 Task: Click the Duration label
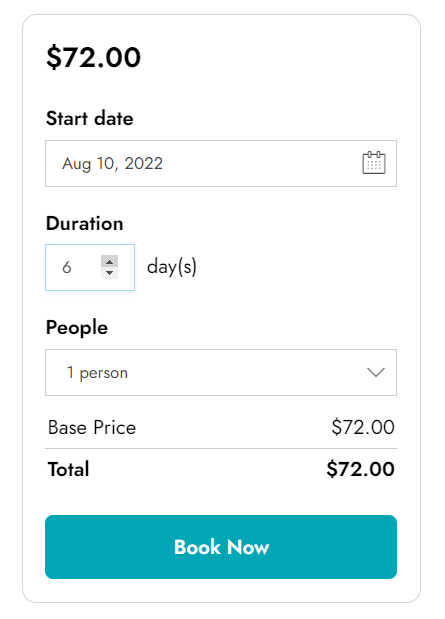(84, 223)
